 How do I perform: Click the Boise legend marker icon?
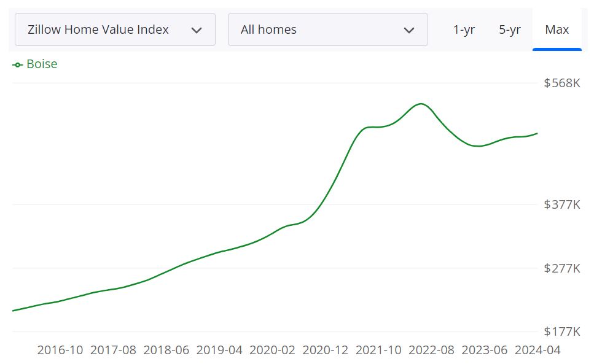point(17,64)
